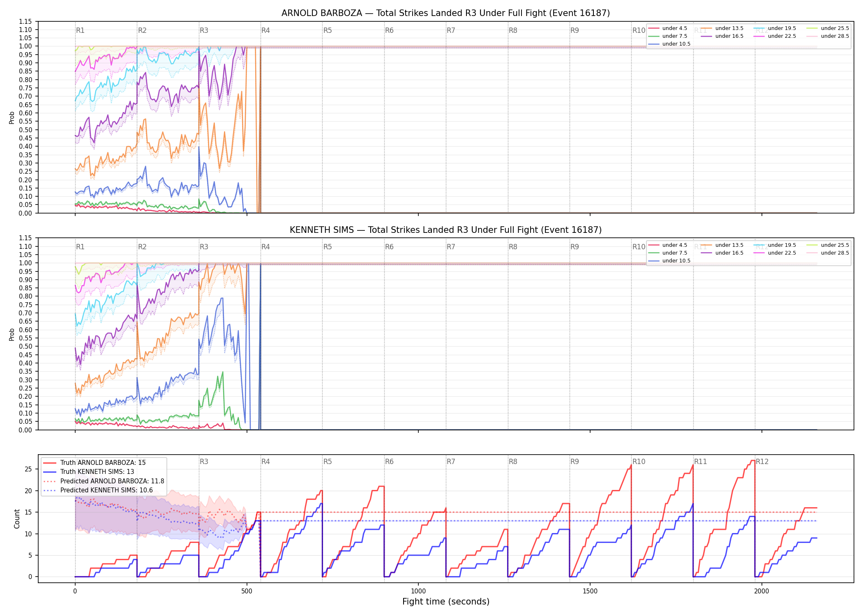863x616 pixels.
Task: Click the 0.50 tick on the Kenneth Sims Prob axis
Action: [x=25, y=347]
